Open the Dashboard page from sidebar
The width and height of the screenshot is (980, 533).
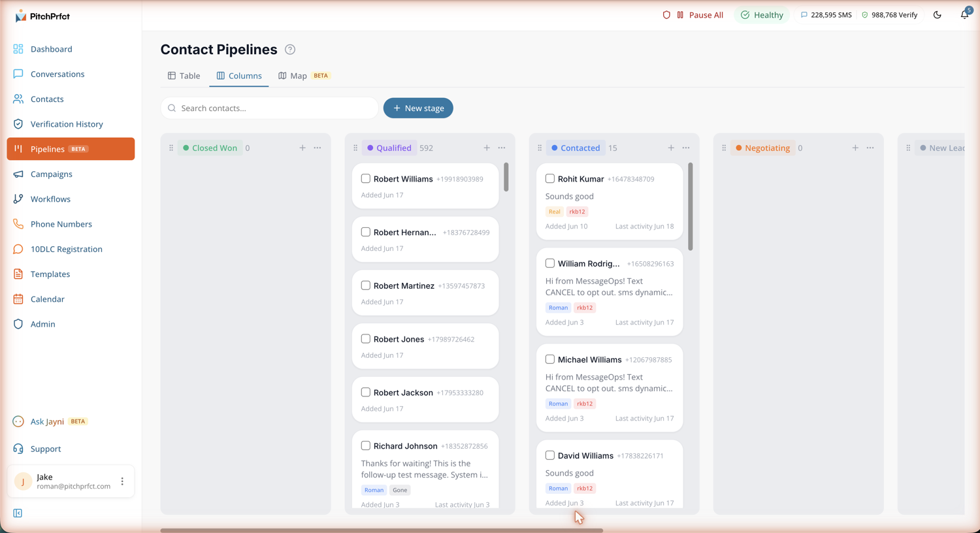(71, 49)
